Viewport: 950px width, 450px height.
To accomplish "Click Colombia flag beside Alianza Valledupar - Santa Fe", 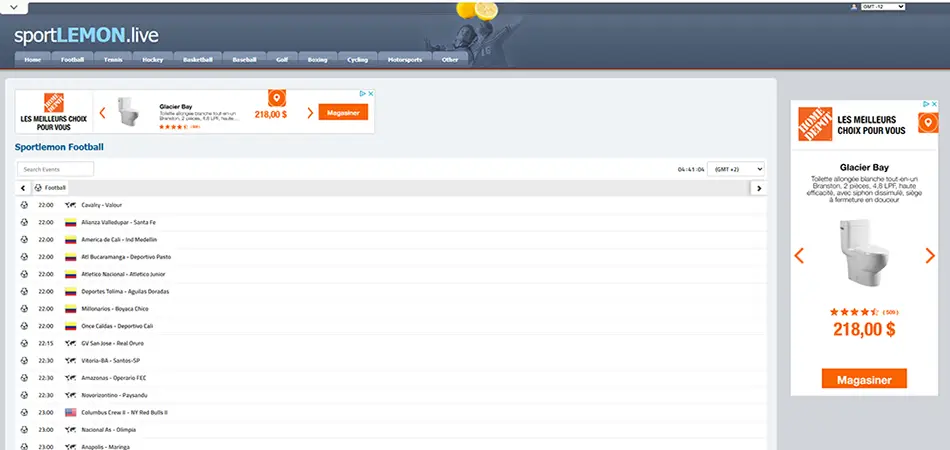I will click(70, 222).
